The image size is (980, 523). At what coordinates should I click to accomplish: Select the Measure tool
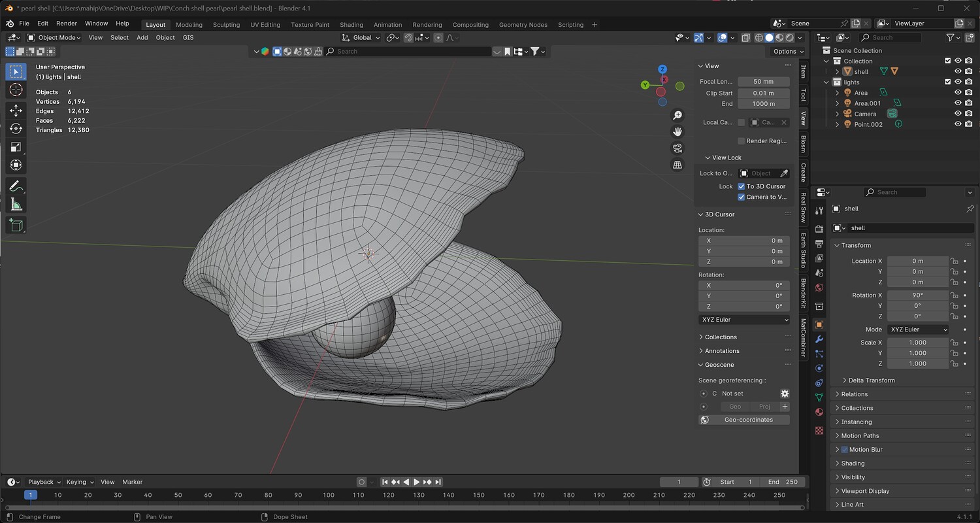click(x=16, y=205)
